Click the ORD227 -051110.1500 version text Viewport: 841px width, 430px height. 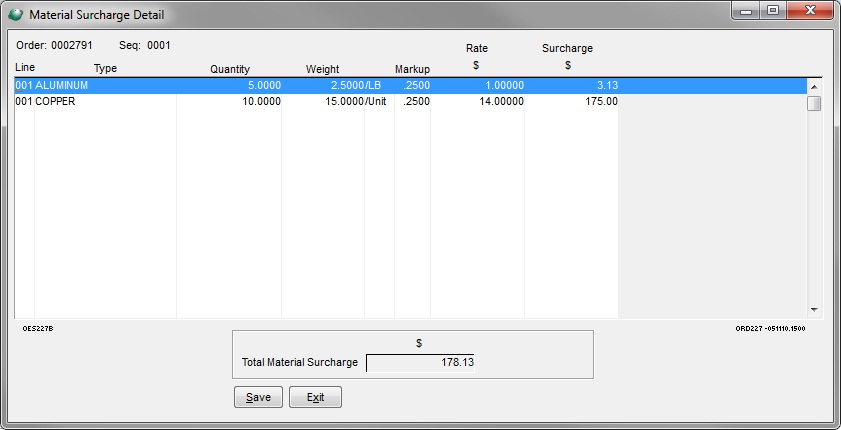770,329
